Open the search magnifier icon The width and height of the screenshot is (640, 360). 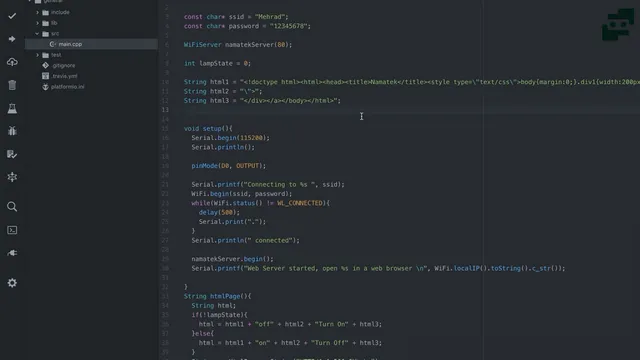click(x=12, y=207)
